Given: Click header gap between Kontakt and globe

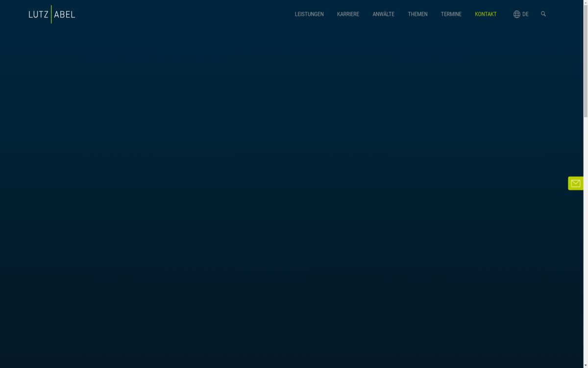Looking at the screenshot, I should pos(505,14).
